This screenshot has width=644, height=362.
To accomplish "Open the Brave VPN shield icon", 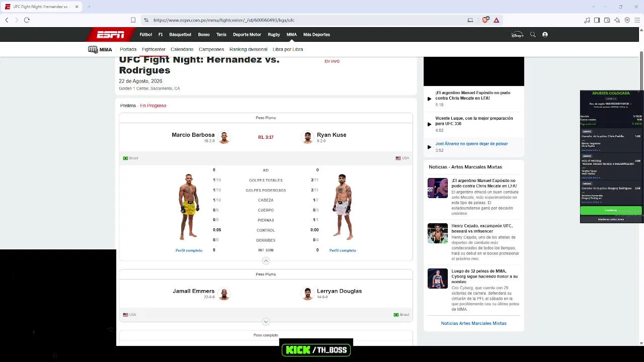I will 627,20.
